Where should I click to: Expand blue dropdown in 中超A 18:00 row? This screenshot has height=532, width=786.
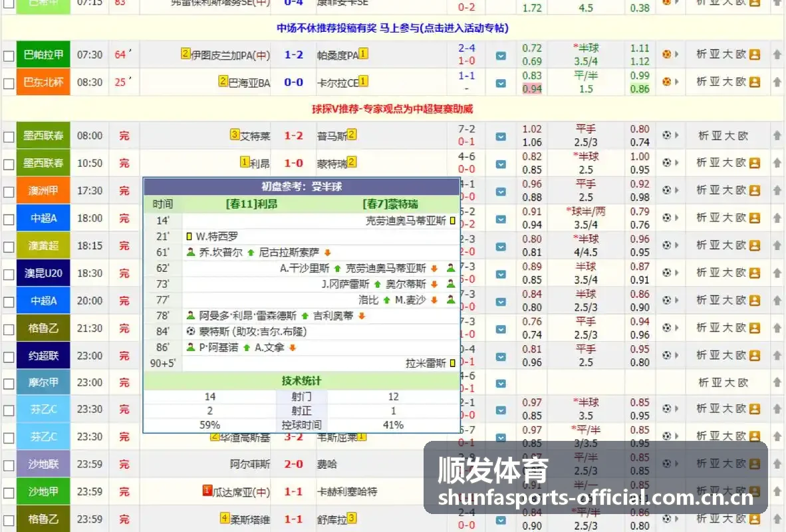500,219
